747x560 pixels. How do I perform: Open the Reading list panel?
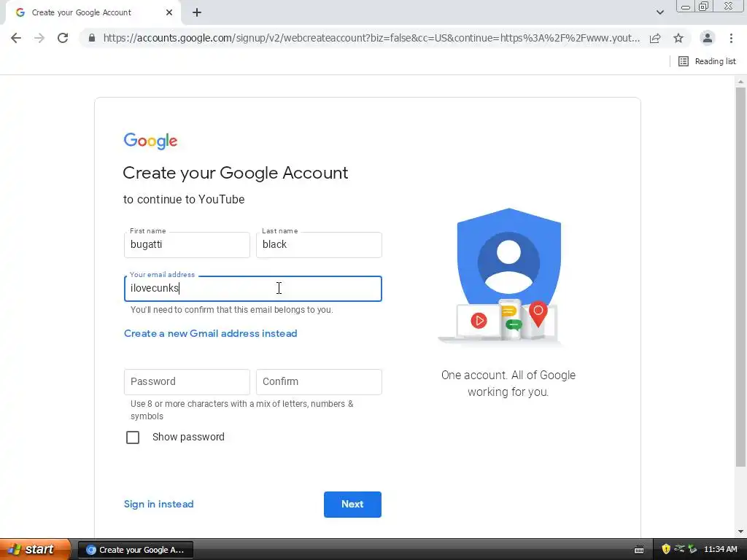point(707,61)
